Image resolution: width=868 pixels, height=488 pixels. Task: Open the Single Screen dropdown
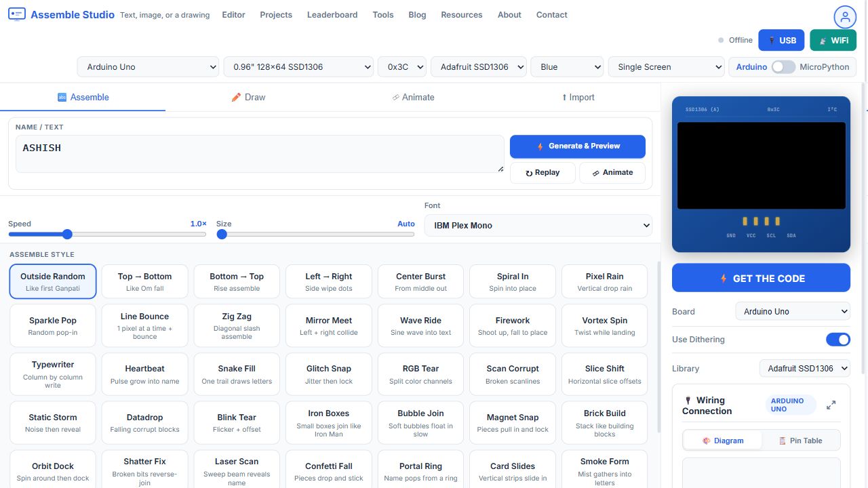point(667,67)
